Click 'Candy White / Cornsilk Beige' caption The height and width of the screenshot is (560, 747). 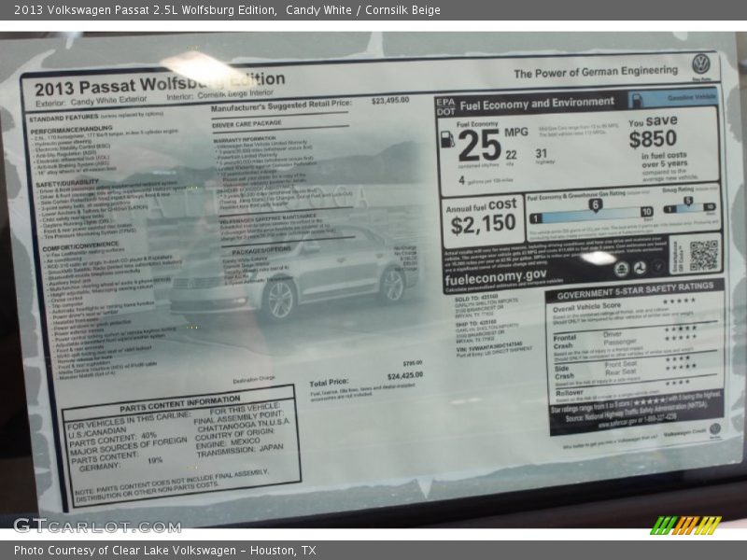coord(363,10)
